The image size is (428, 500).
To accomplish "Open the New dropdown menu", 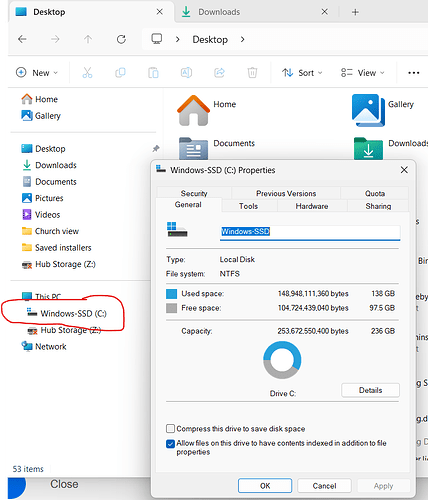I will [x=37, y=73].
